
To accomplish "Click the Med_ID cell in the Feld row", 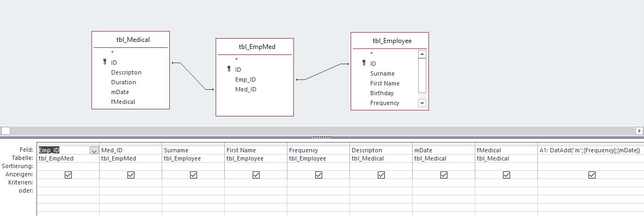I will click(x=131, y=150).
